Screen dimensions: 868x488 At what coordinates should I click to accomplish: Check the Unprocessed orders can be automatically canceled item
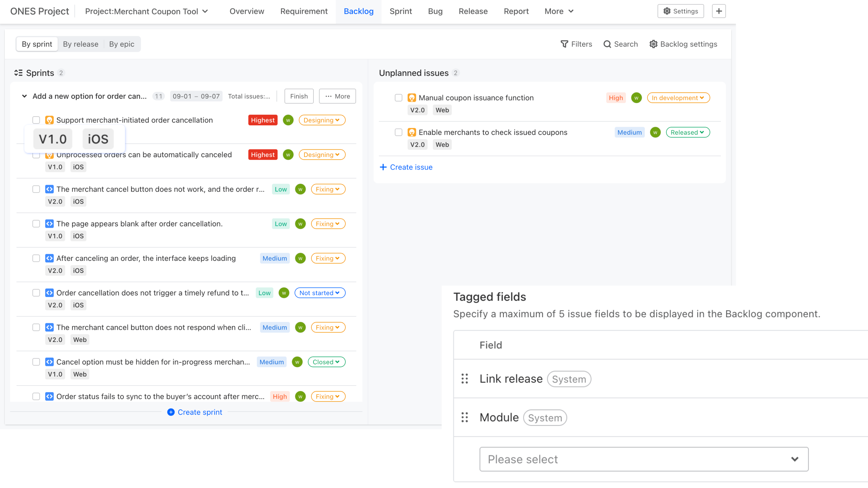pyautogui.click(x=36, y=155)
